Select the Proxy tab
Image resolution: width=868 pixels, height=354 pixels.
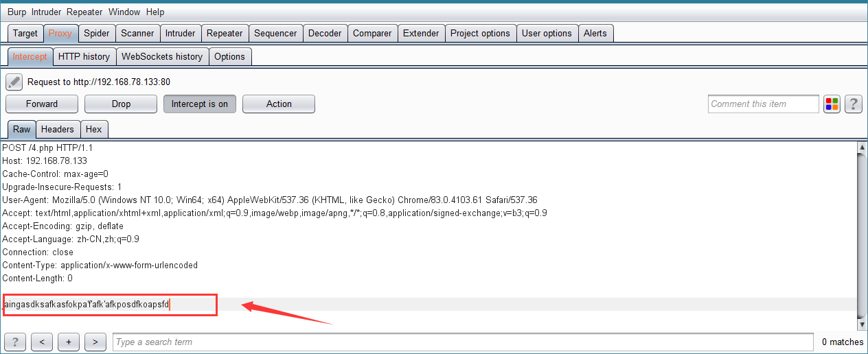(x=60, y=33)
